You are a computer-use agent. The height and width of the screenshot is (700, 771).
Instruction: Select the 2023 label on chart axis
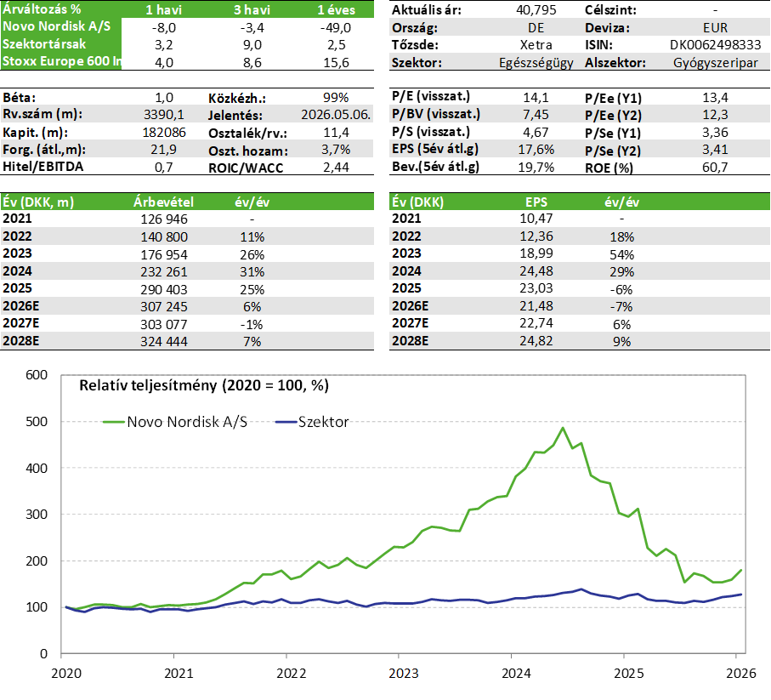[x=405, y=672]
